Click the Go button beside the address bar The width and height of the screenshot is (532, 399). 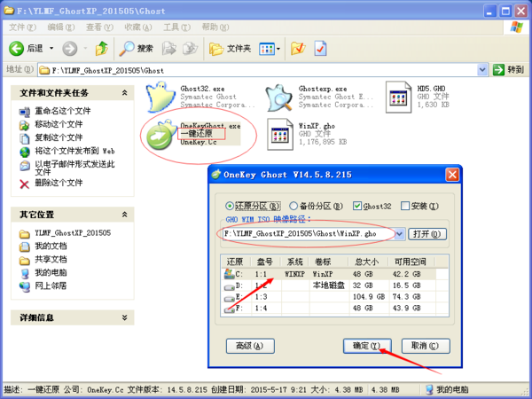[x=509, y=70]
